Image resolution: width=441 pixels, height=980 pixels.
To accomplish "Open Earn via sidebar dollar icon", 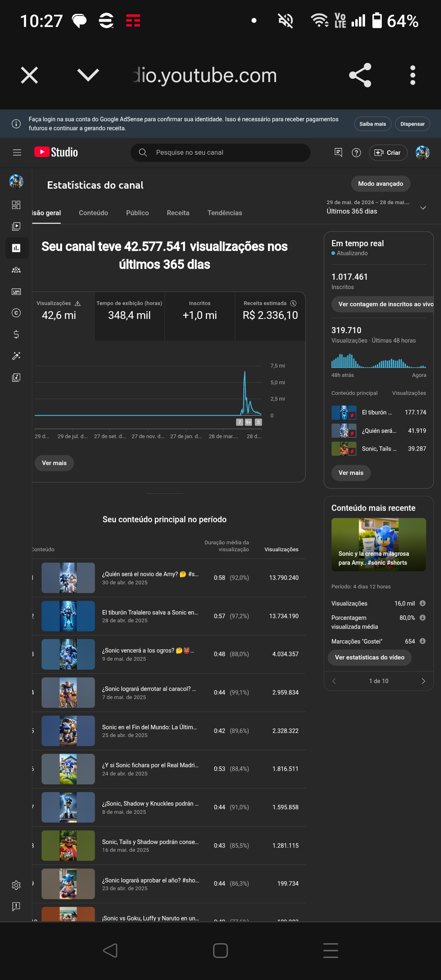I will coord(16,334).
